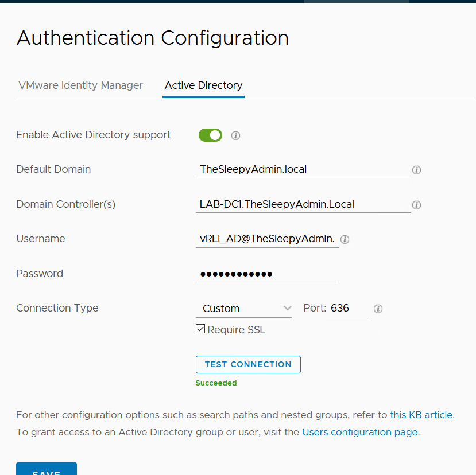
Task: Click info icon beside Active Directory toggle
Action: coord(235,135)
